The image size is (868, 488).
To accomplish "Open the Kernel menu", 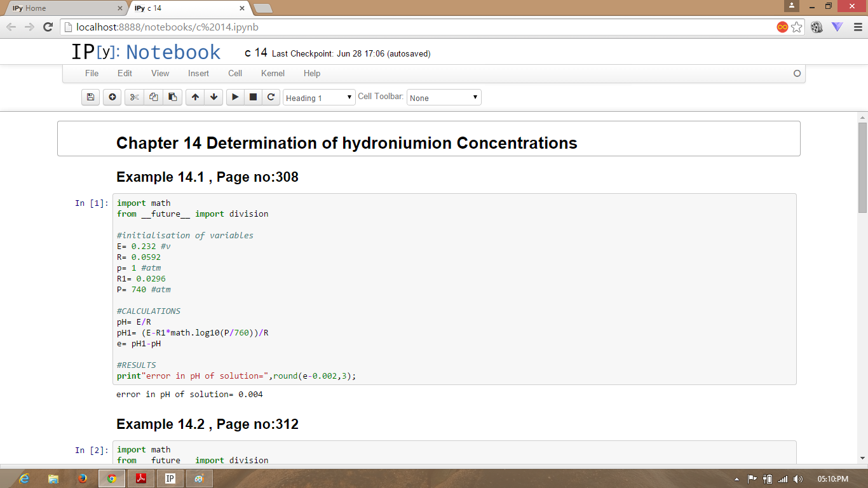I will 273,73.
